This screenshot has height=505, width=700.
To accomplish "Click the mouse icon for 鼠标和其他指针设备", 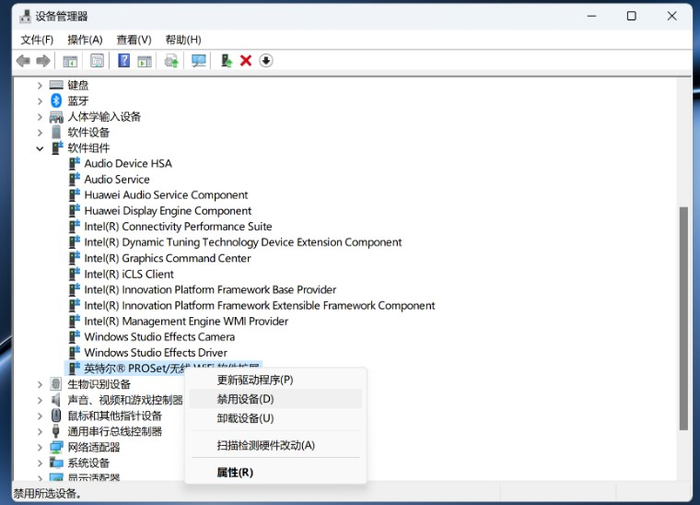I will tap(56, 415).
